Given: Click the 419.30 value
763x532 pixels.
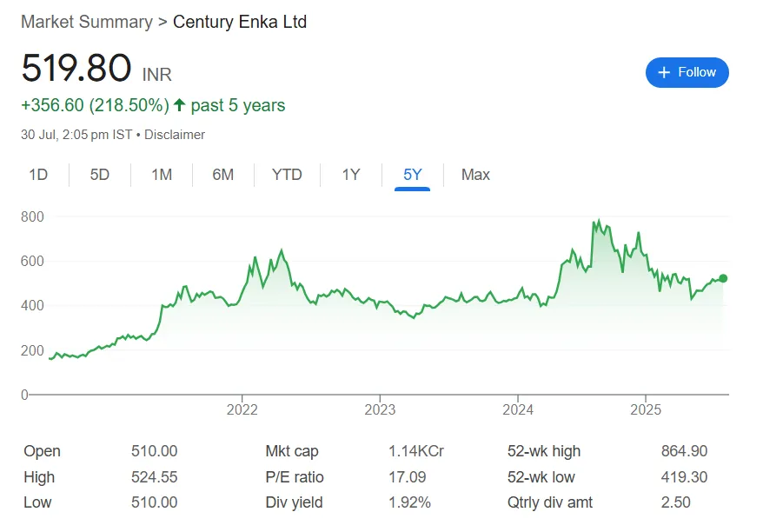Looking at the screenshot, I should (x=684, y=476).
